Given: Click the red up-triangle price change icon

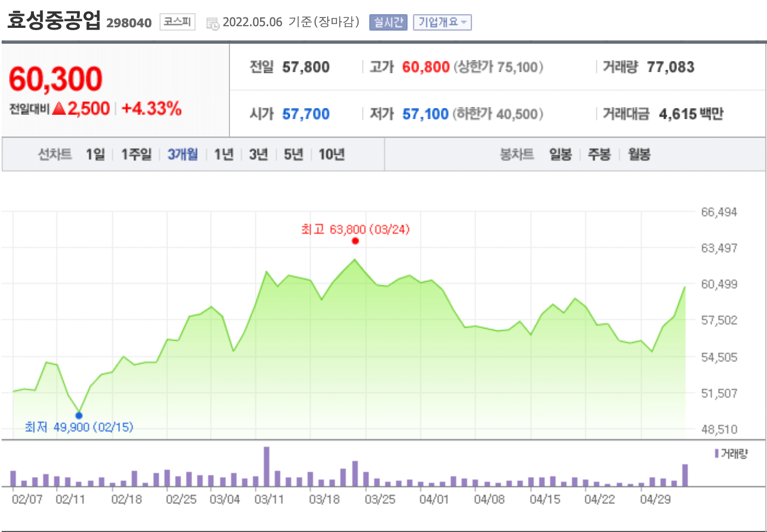Looking at the screenshot, I should pyautogui.click(x=59, y=109).
